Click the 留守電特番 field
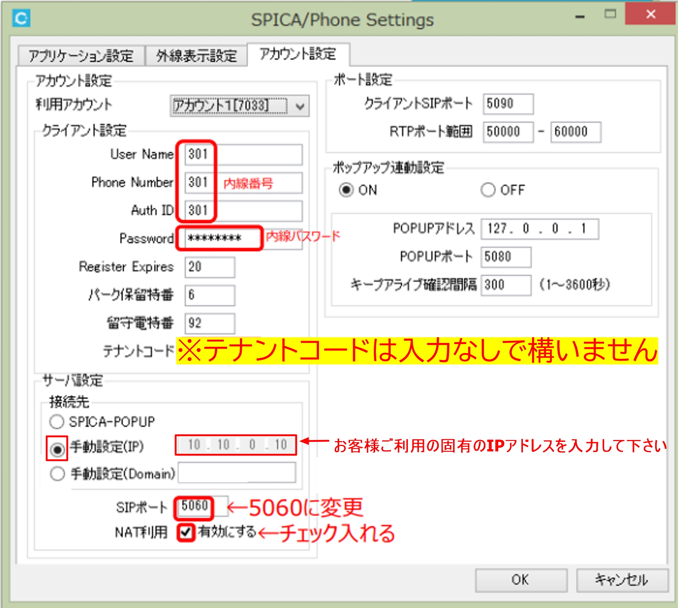700x608 pixels. [x=209, y=323]
